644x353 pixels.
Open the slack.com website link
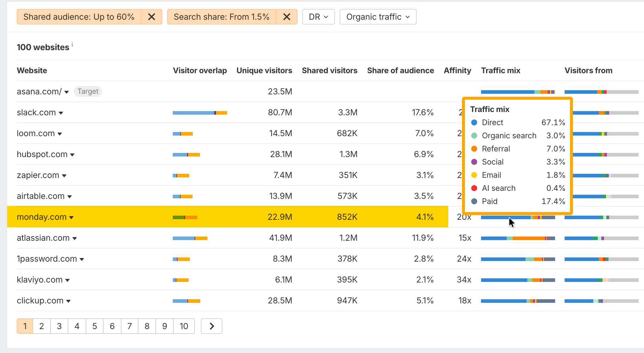pos(36,112)
